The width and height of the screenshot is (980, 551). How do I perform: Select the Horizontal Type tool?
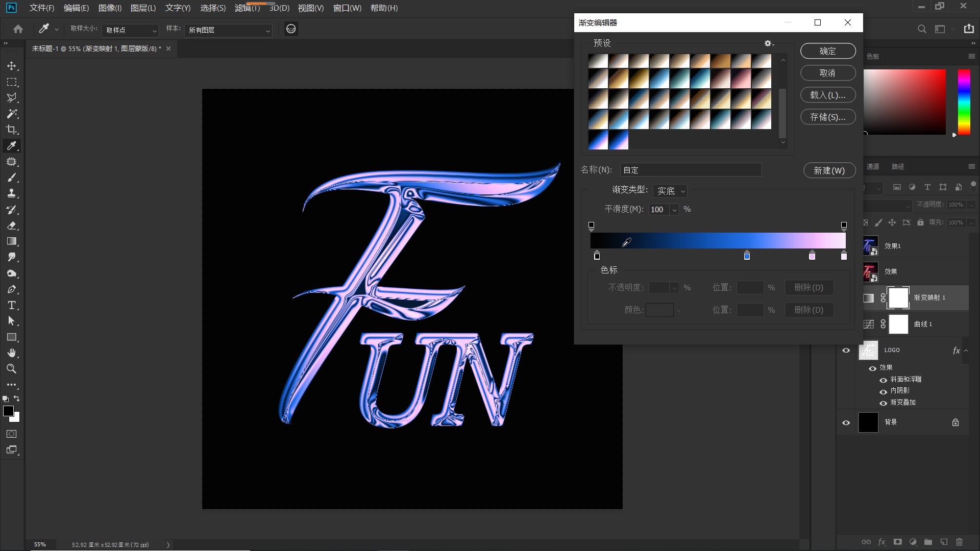pyautogui.click(x=12, y=306)
